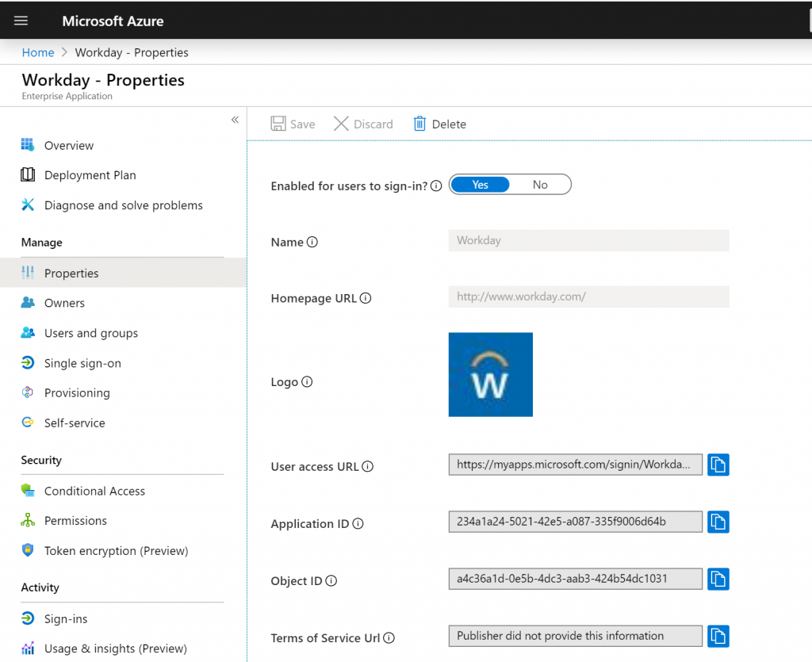Select Yes on sign-in enabled toggle

pyautogui.click(x=481, y=185)
